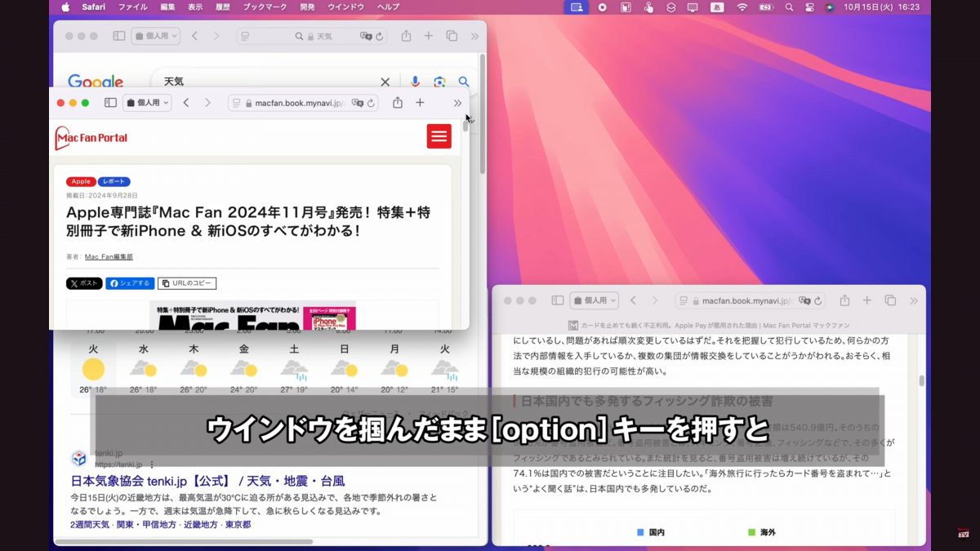The height and width of the screenshot is (551, 980).
Task: Go back in the Mac Fan Portal window
Action: [186, 103]
